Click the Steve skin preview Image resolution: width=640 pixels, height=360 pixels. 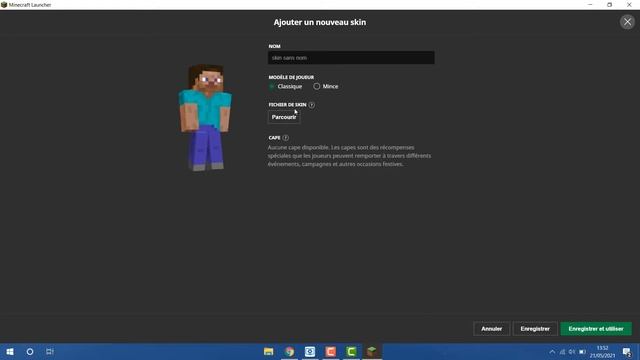205,117
